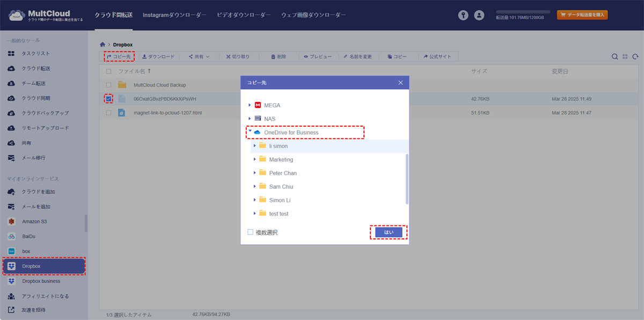The width and height of the screenshot is (644, 320).
Task: Expand the Sam Chiu folder arrow
Action: (255, 186)
